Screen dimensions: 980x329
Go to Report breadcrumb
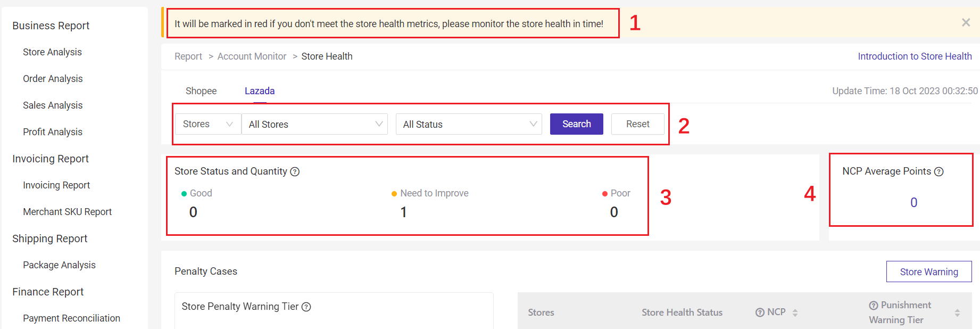(x=188, y=56)
